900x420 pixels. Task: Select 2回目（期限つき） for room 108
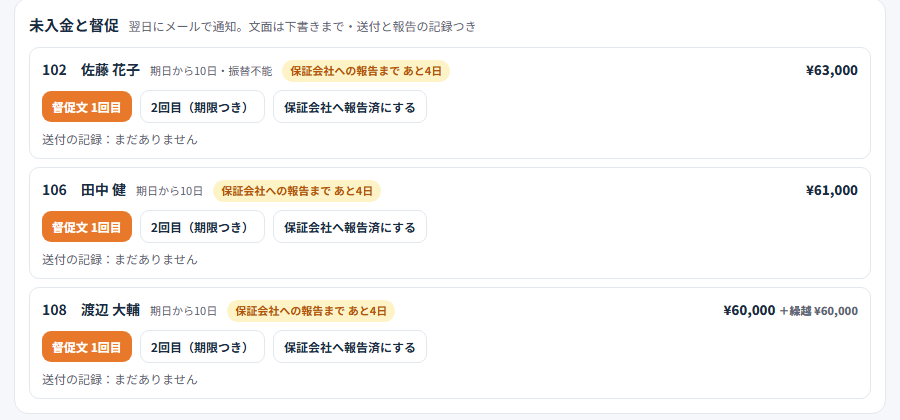[x=202, y=347]
